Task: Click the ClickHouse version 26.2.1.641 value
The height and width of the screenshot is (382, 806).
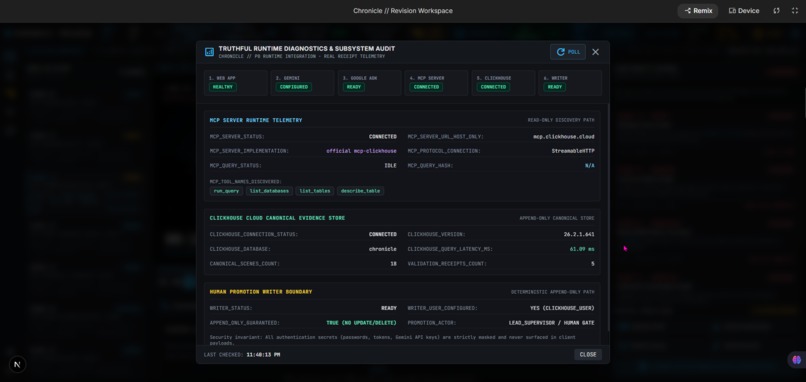Action: tap(579, 234)
